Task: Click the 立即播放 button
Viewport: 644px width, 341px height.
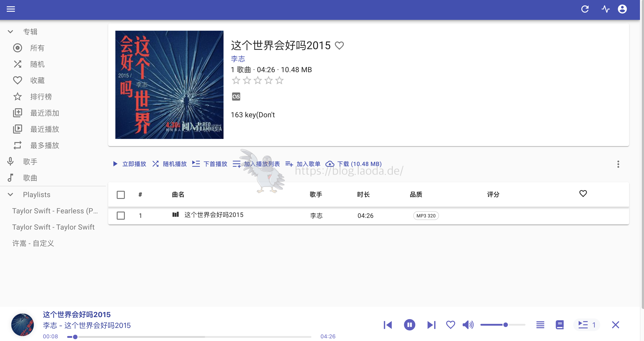Action: (x=130, y=164)
